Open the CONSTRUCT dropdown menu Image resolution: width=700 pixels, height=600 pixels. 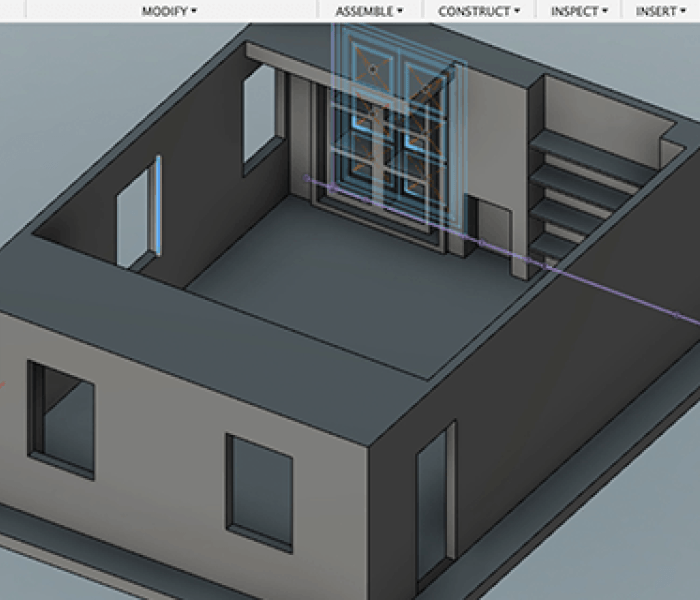[x=479, y=11]
